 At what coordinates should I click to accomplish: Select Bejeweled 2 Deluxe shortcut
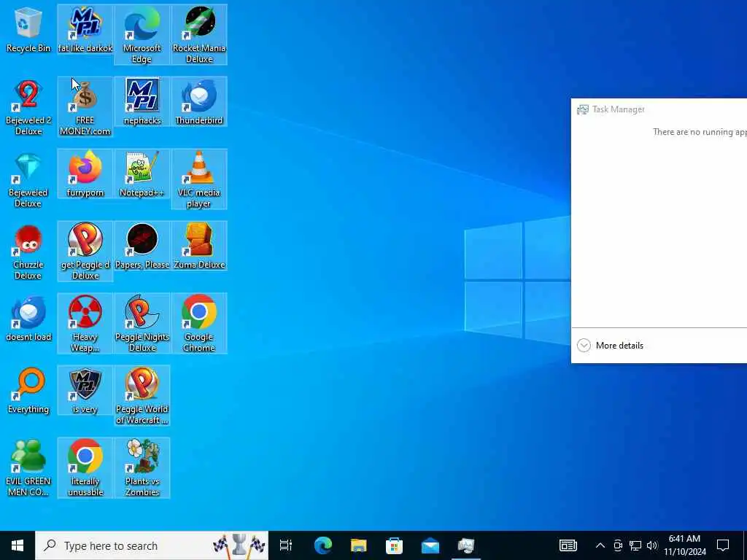[x=28, y=107]
